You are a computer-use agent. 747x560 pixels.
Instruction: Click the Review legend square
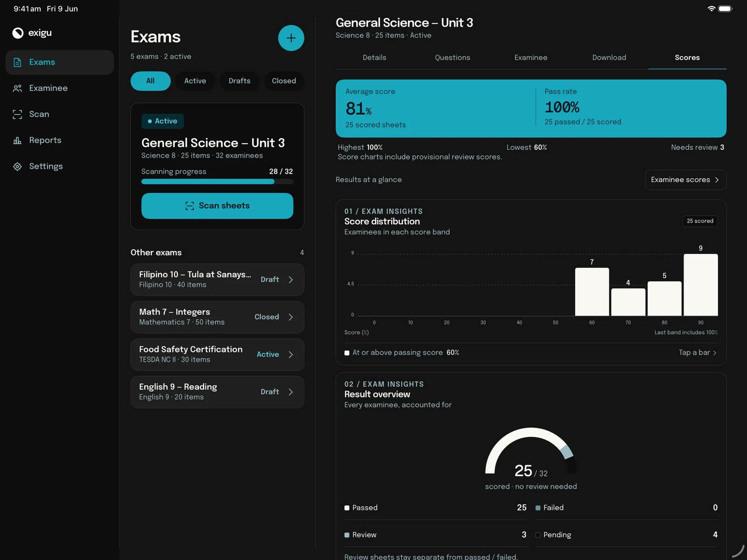point(347,535)
